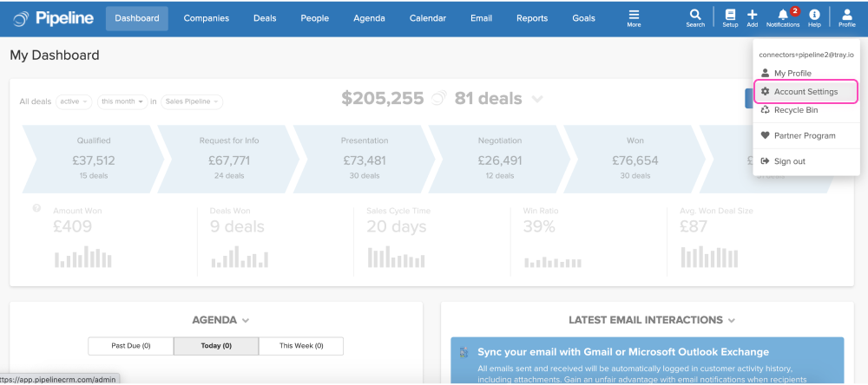Screen dimensions: 868x385
Task: Click the Add plus icon
Action: pyautogui.click(x=752, y=16)
